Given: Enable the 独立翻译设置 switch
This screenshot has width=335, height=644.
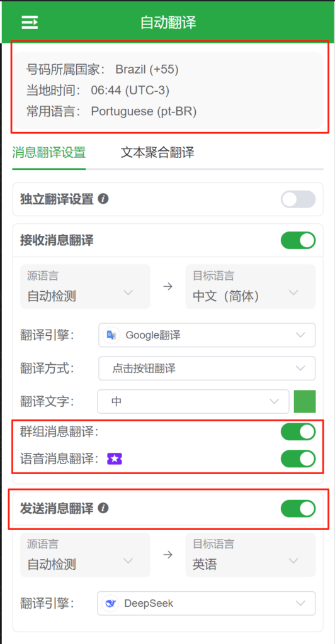Looking at the screenshot, I should pos(298,199).
